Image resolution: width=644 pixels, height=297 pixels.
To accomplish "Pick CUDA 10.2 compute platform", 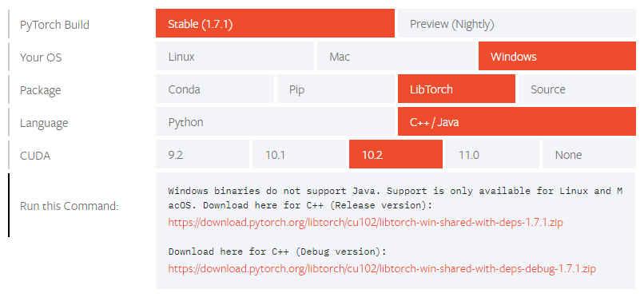I will click(x=396, y=155).
